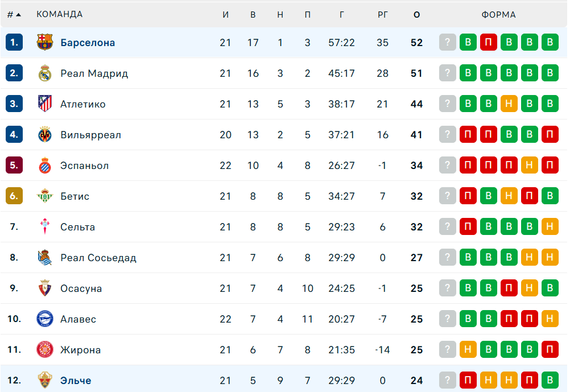Image resolution: width=574 pixels, height=392 pixels.
Task: Click the Real Madrid crest icon
Action: (44, 73)
